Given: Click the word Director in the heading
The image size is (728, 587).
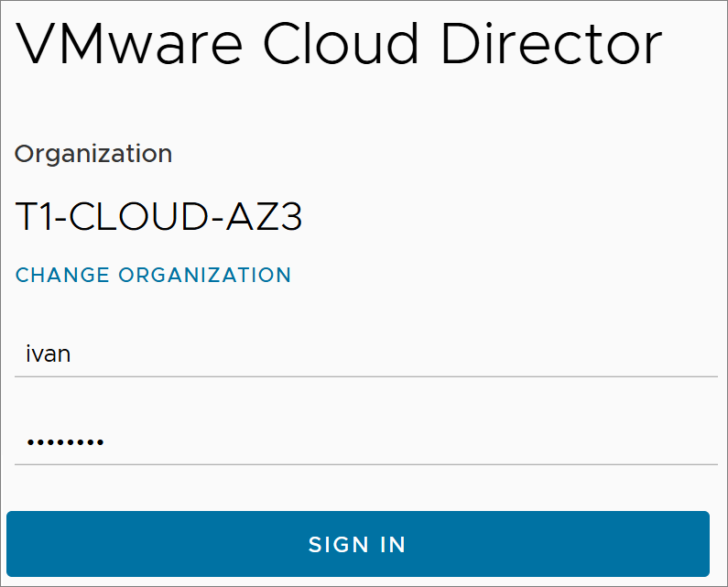Looking at the screenshot, I should (x=551, y=44).
